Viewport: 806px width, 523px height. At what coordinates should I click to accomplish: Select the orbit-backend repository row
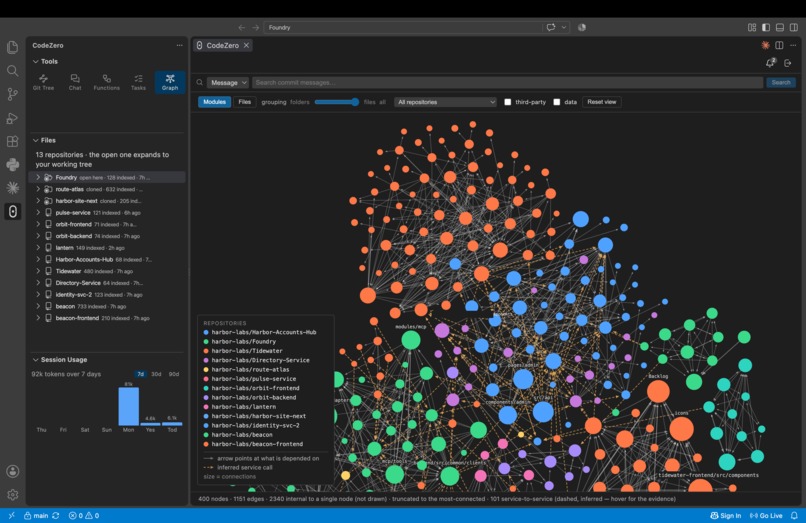click(x=107, y=236)
